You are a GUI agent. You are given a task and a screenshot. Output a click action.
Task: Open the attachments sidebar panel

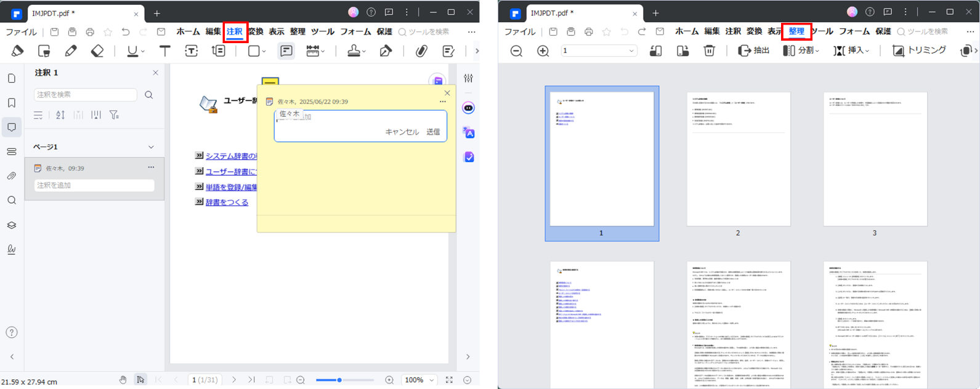(x=12, y=176)
